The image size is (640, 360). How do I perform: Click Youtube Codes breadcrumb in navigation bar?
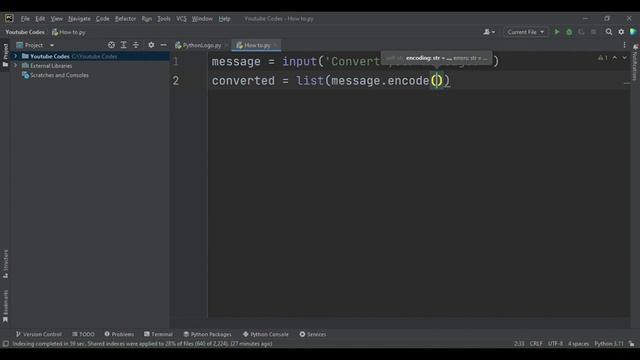tap(25, 32)
